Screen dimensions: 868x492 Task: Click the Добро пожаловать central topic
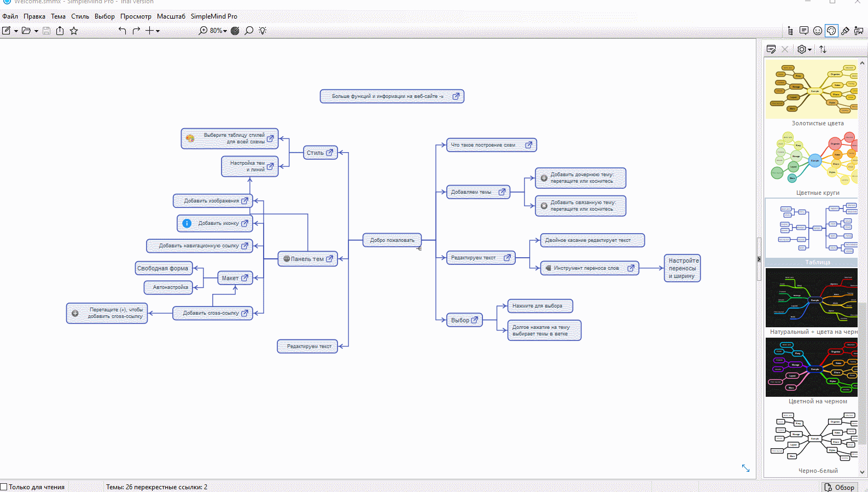click(392, 240)
